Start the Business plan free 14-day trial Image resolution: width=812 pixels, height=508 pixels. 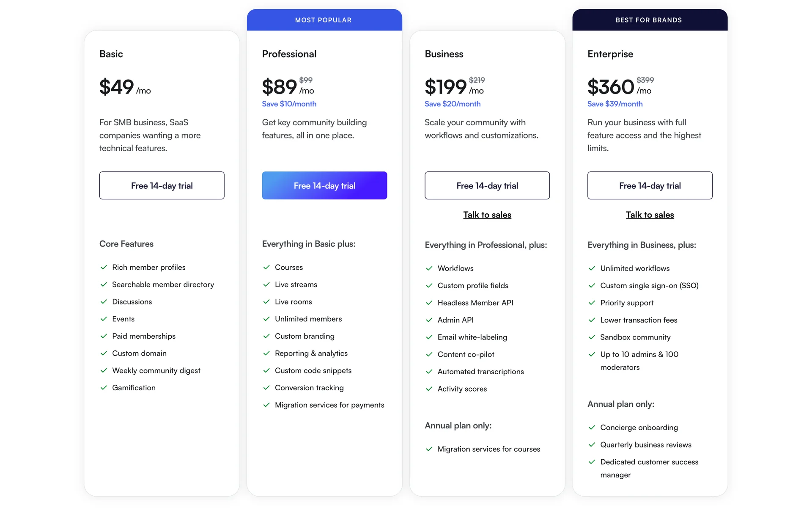487,185
